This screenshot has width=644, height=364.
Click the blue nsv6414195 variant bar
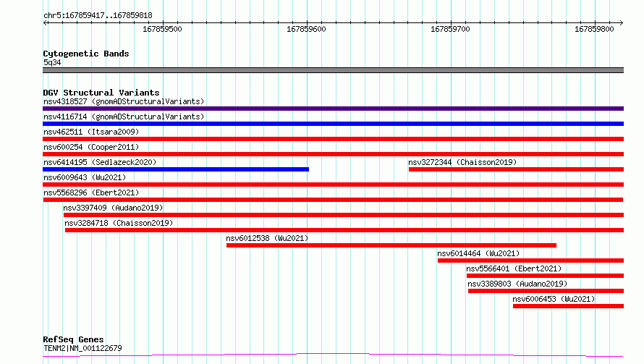(176, 169)
